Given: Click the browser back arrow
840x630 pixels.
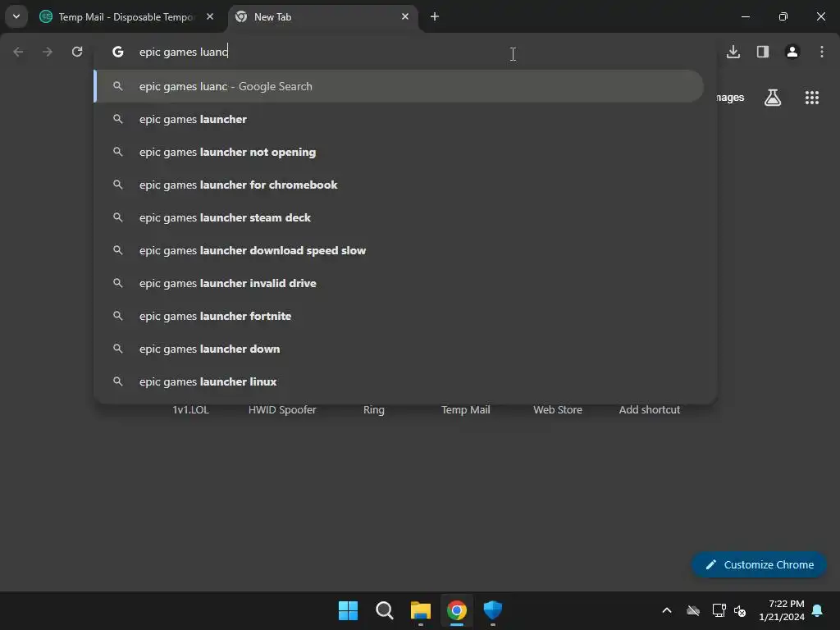Looking at the screenshot, I should point(18,52).
